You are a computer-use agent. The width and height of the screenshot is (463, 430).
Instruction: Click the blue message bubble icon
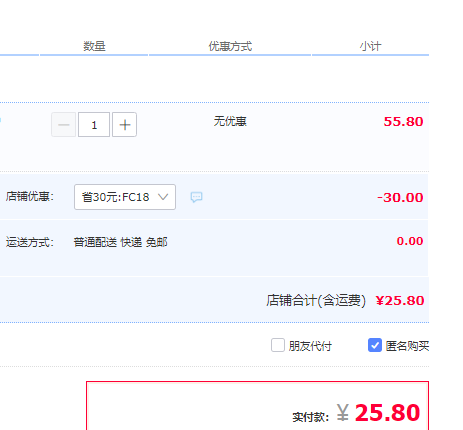click(x=196, y=197)
